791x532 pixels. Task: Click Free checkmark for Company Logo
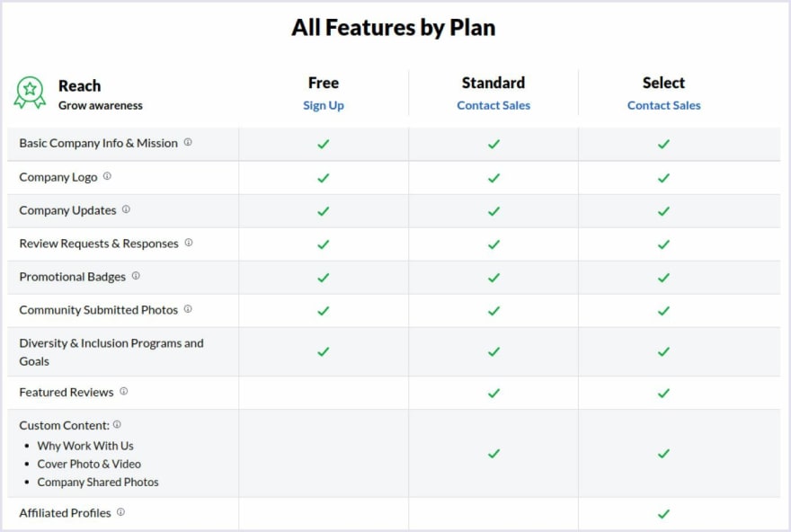[x=324, y=178]
